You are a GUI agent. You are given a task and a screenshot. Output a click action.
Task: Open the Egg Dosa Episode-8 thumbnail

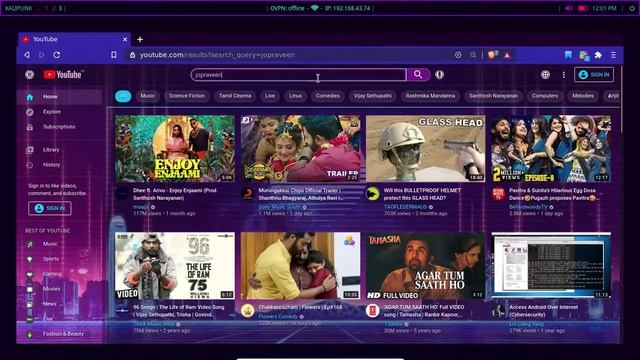tap(551, 149)
